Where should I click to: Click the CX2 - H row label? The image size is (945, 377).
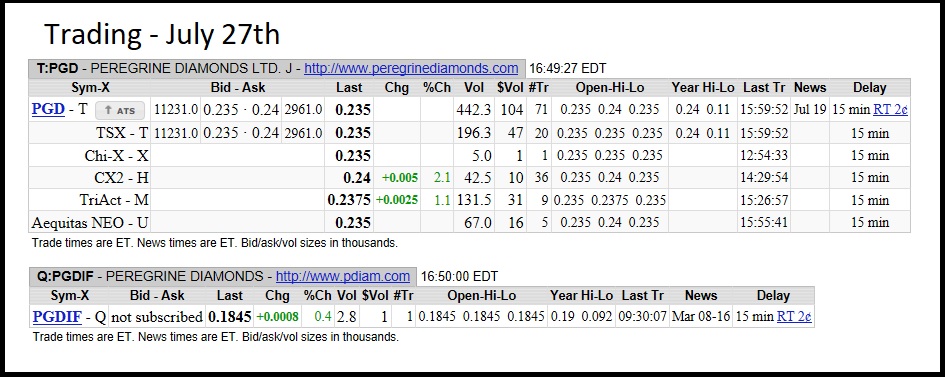[121, 178]
